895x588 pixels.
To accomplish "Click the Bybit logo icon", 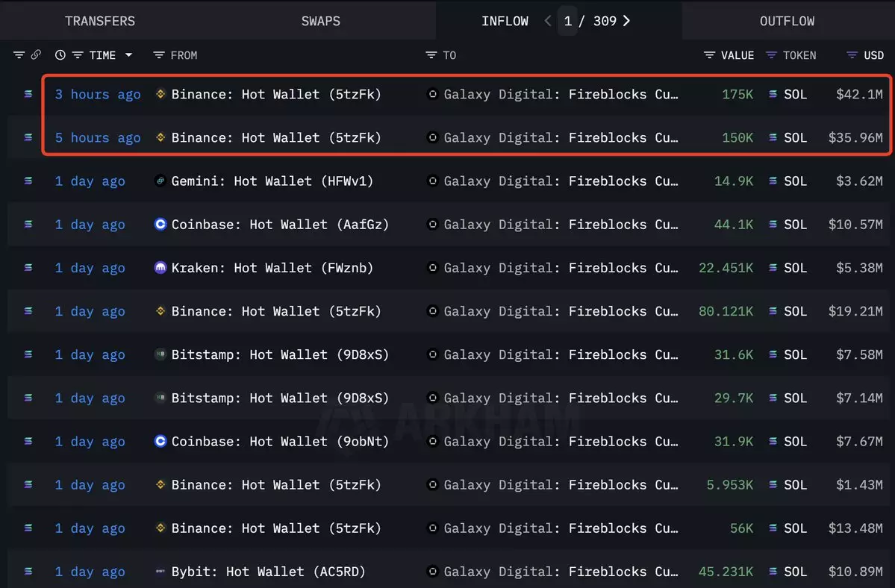I will pos(160,571).
